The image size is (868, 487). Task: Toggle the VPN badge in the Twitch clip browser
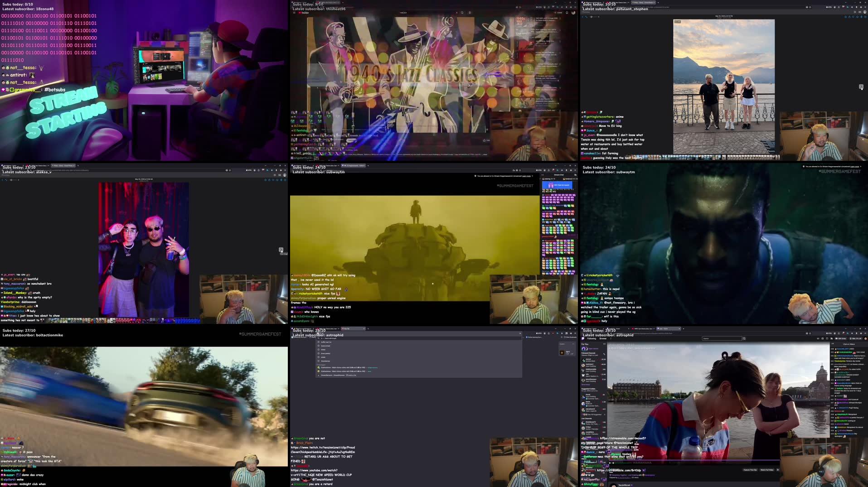pos(829,333)
